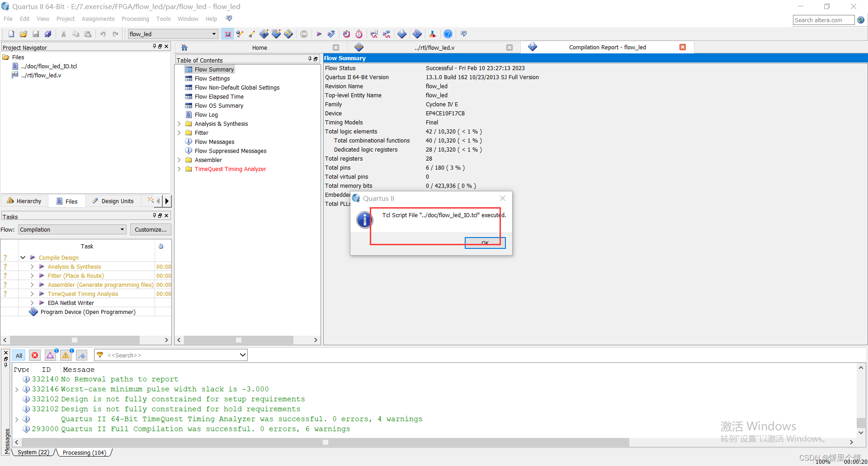Click the Save toolbar icon
The width and height of the screenshot is (868, 466).
(36, 34)
